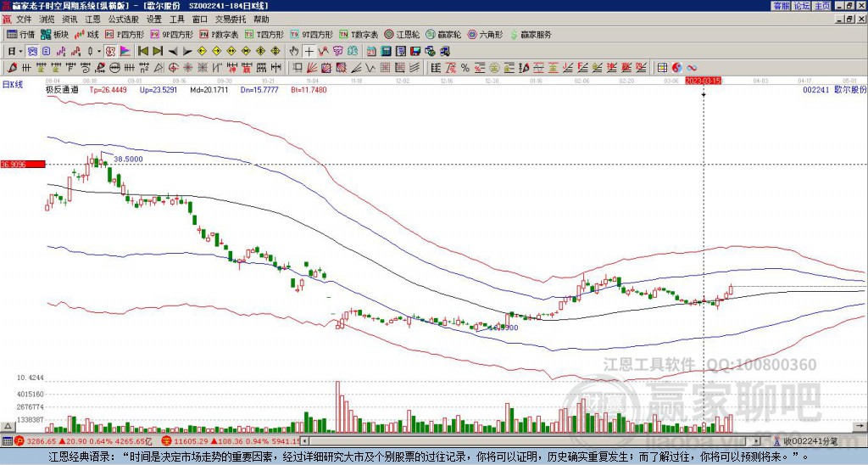Click the Shanghai index 3286.65 status entry
Screen dimensions: 868x465
(83, 441)
